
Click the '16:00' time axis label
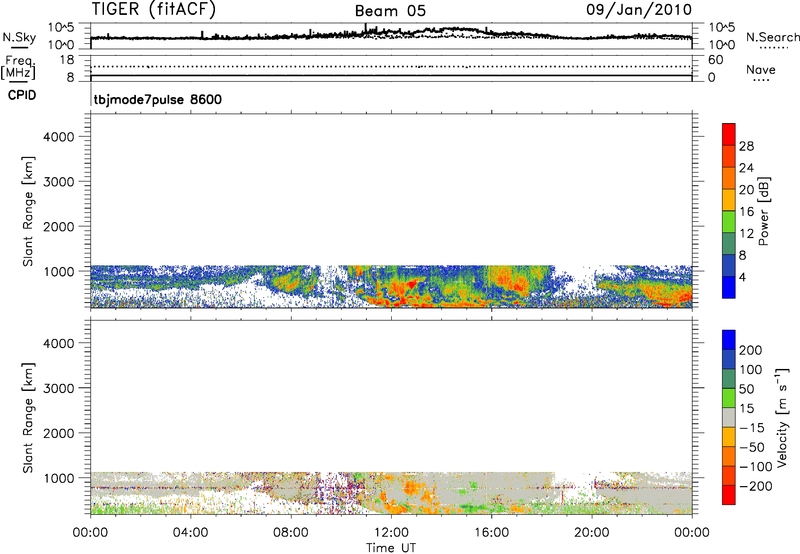click(491, 533)
